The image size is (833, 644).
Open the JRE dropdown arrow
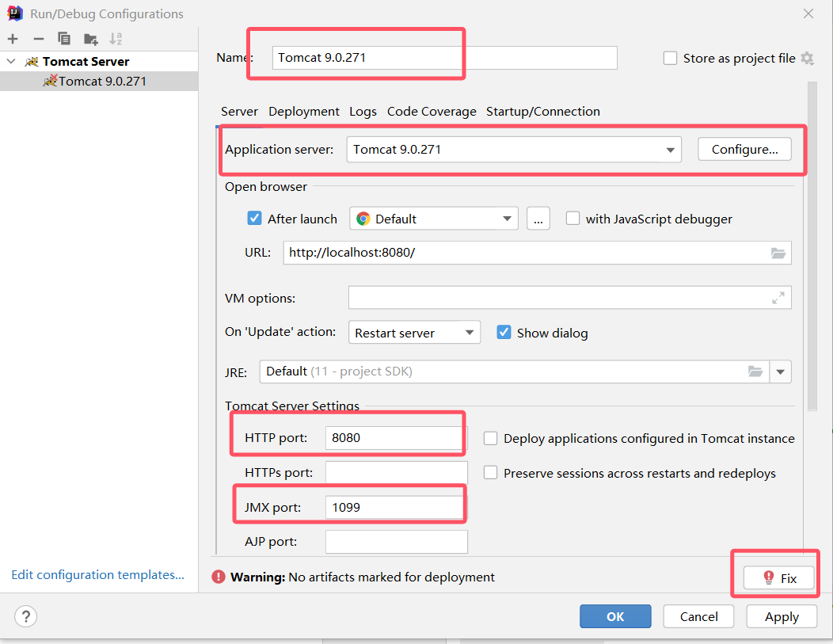coord(781,372)
